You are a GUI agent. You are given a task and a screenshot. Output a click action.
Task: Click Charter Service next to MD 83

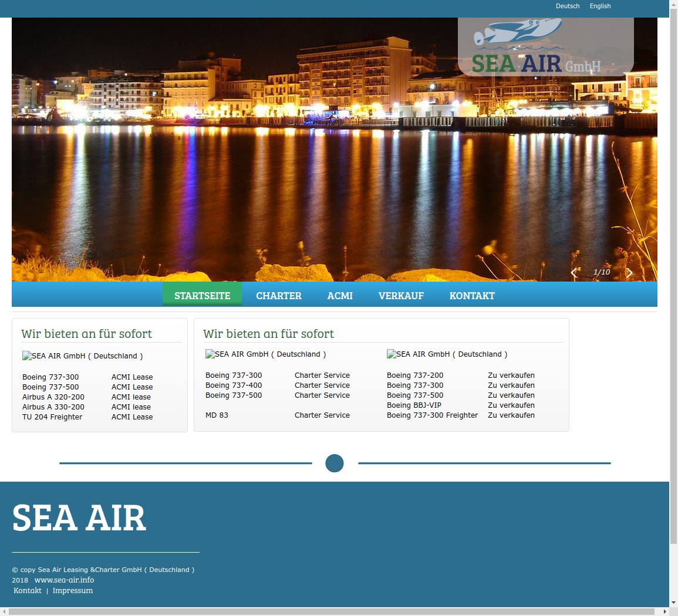[322, 415]
